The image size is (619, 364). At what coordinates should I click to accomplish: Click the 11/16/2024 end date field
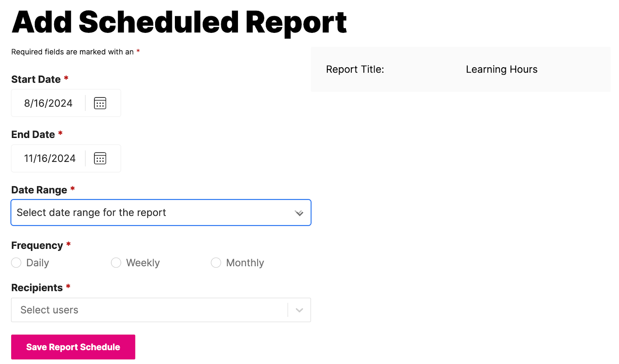click(50, 158)
